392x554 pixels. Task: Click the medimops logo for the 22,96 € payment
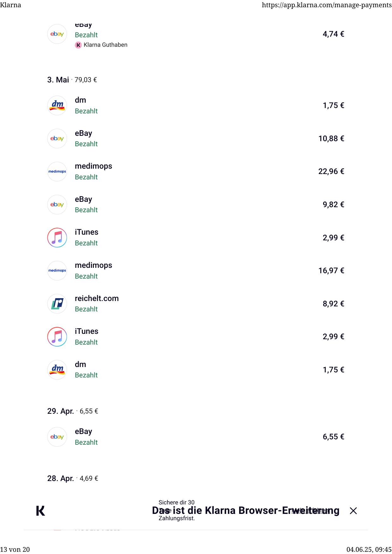coord(57,172)
